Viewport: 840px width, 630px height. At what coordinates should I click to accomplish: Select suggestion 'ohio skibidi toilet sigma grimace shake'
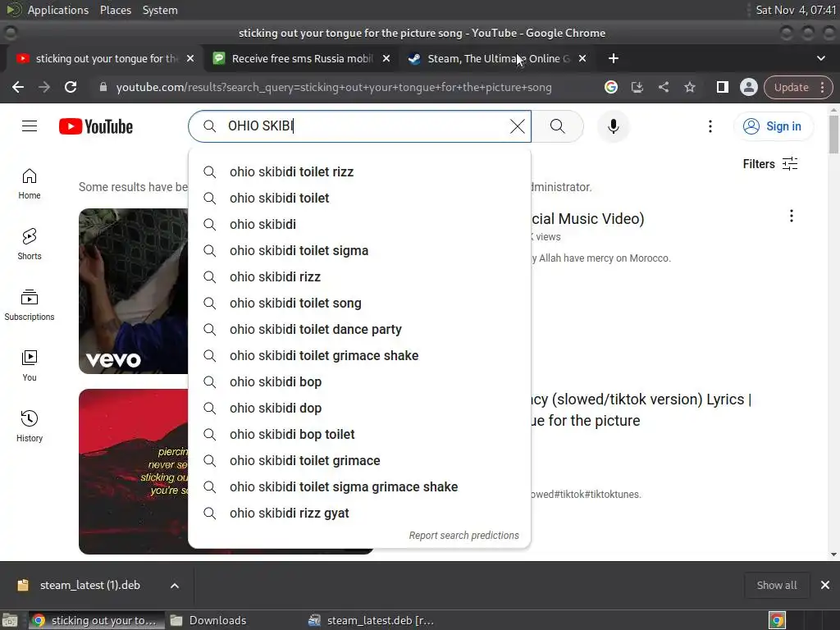pos(359,487)
